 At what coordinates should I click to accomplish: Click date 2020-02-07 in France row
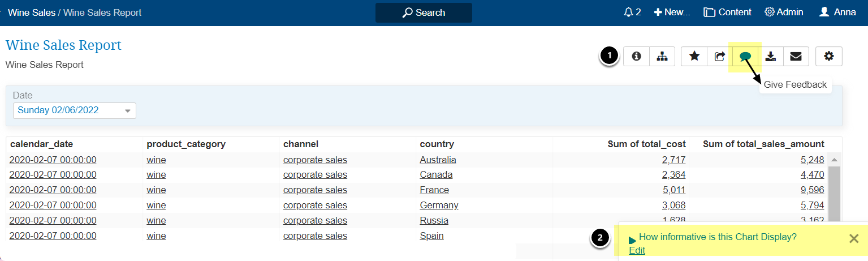coord(53,190)
